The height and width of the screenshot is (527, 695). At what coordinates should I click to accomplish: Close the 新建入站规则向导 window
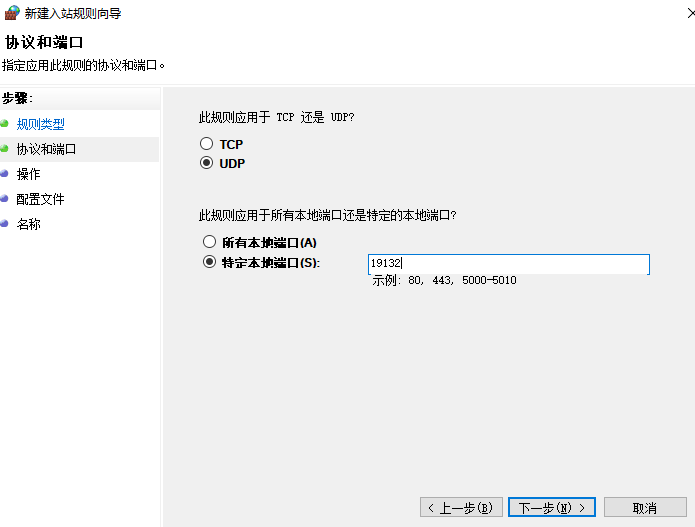click(x=691, y=13)
